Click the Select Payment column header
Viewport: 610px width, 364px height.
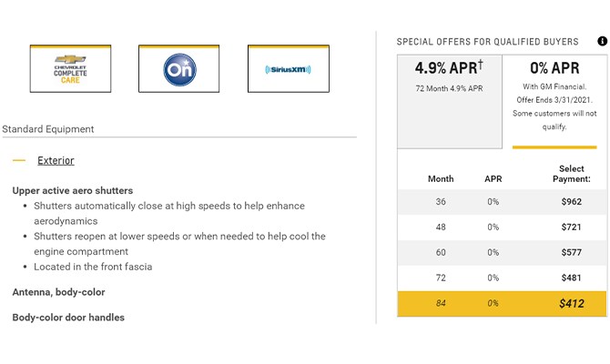(571, 174)
